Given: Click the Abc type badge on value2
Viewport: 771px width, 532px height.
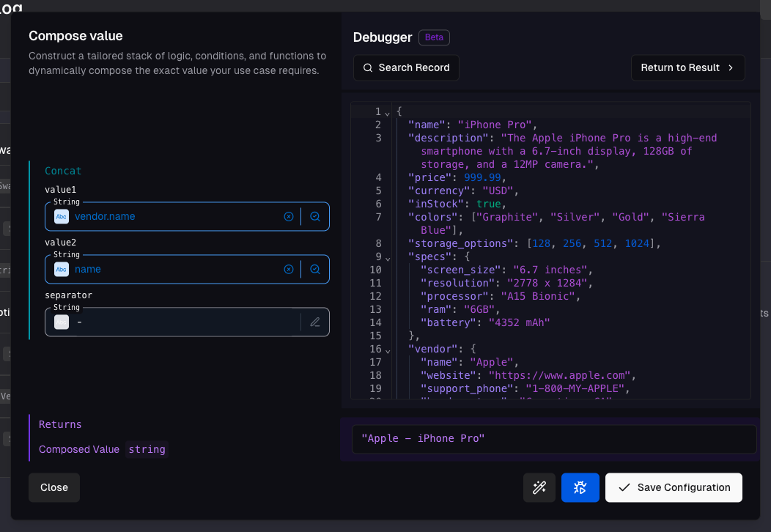Looking at the screenshot, I should (x=61, y=269).
